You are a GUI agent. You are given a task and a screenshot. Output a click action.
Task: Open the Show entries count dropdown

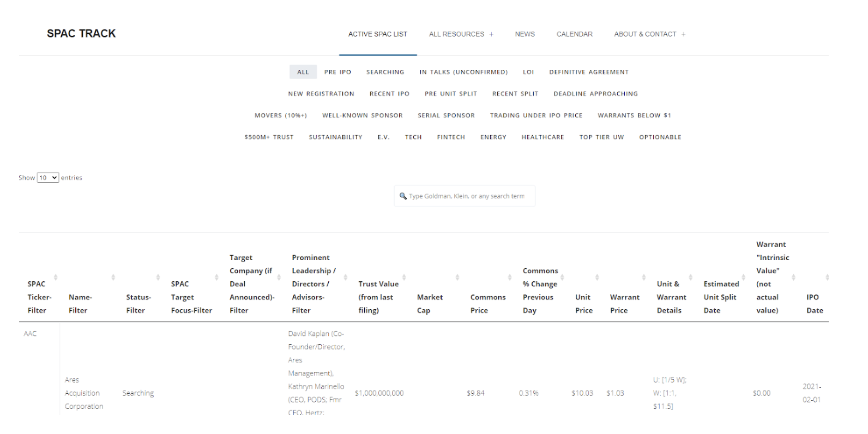(48, 178)
